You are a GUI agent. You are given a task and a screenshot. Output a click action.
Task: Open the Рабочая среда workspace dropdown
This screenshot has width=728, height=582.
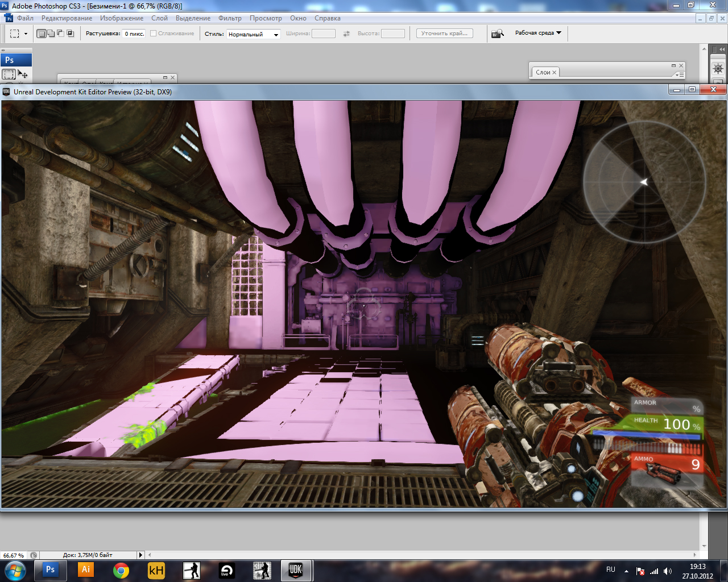pos(538,33)
